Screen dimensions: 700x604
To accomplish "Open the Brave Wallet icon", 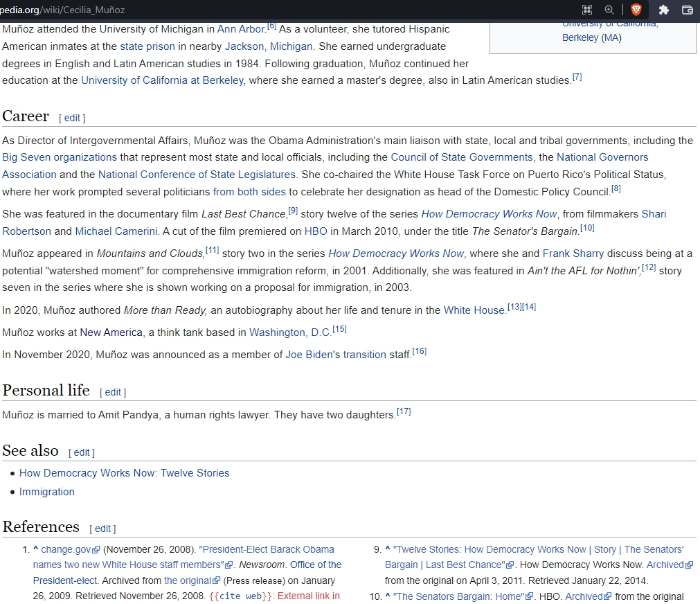I will pos(688,10).
